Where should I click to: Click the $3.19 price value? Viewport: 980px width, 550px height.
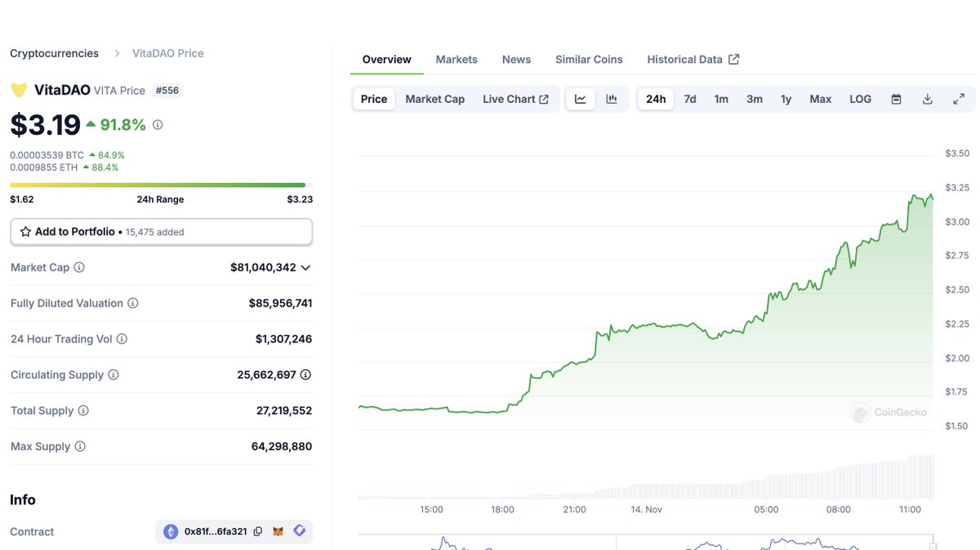(45, 124)
